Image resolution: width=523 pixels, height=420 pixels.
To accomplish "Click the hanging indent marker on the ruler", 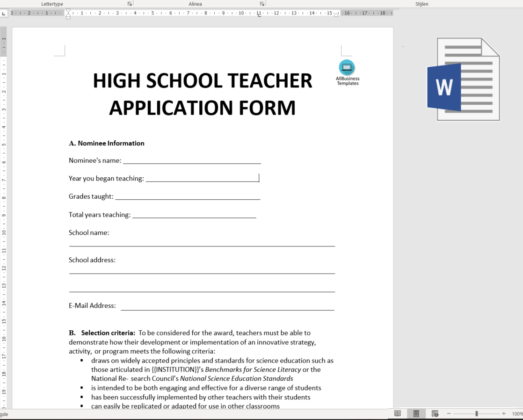I will (x=68, y=14).
